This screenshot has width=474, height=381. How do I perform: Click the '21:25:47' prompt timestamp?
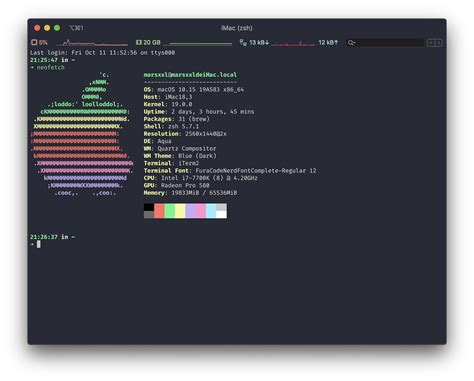pos(44,60)
